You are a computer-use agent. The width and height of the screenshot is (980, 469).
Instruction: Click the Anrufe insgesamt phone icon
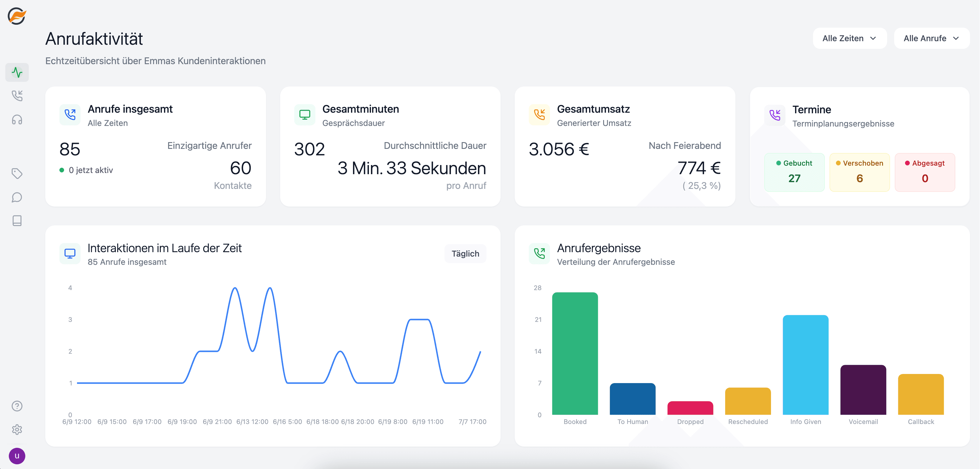(x=70, y=114)
